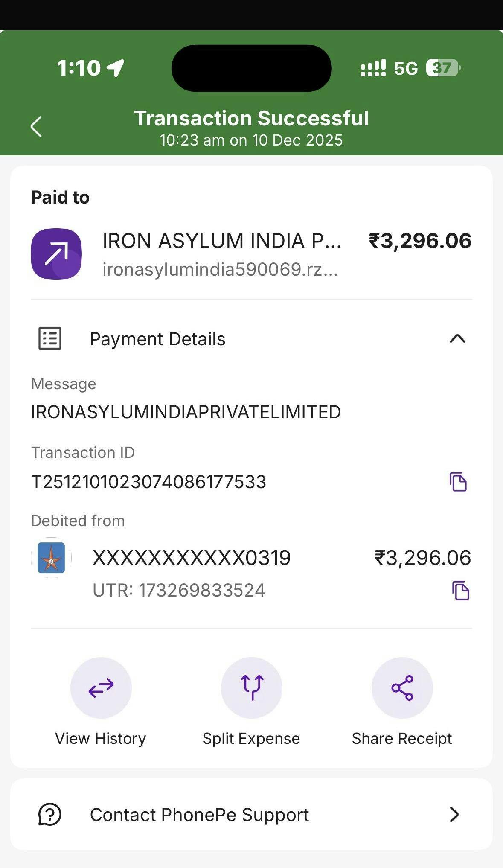Viewport: 503px width, 868px height.
Task: Tap the View History label
Action: click(x=101, y=738)
